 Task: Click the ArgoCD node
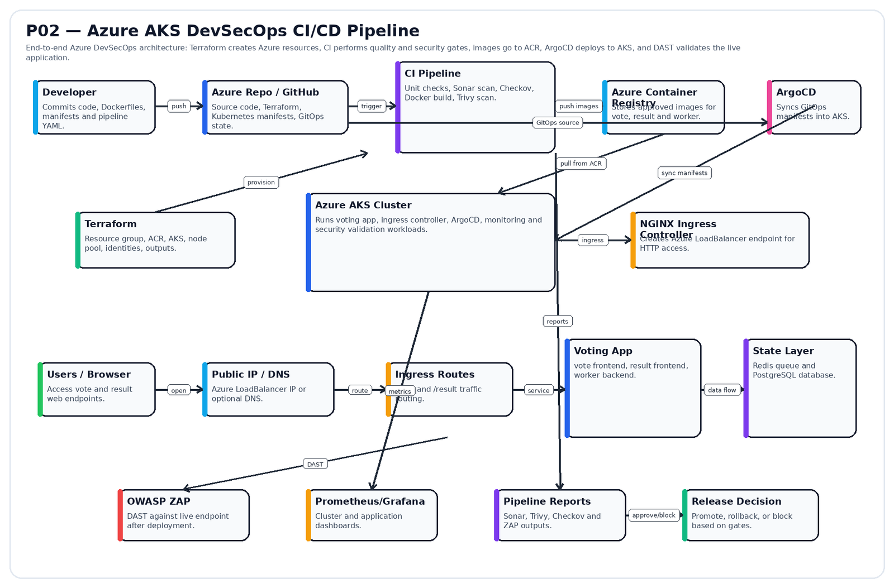[814, 107]
